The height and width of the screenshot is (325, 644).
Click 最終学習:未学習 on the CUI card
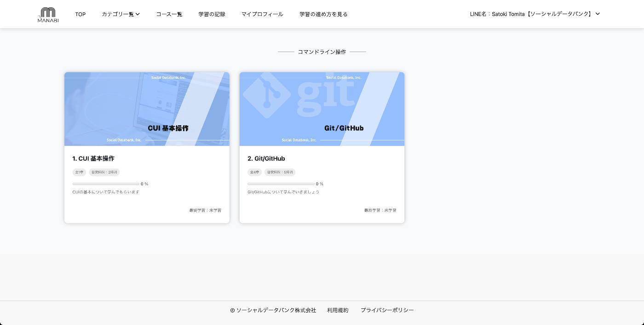(205, 210)
